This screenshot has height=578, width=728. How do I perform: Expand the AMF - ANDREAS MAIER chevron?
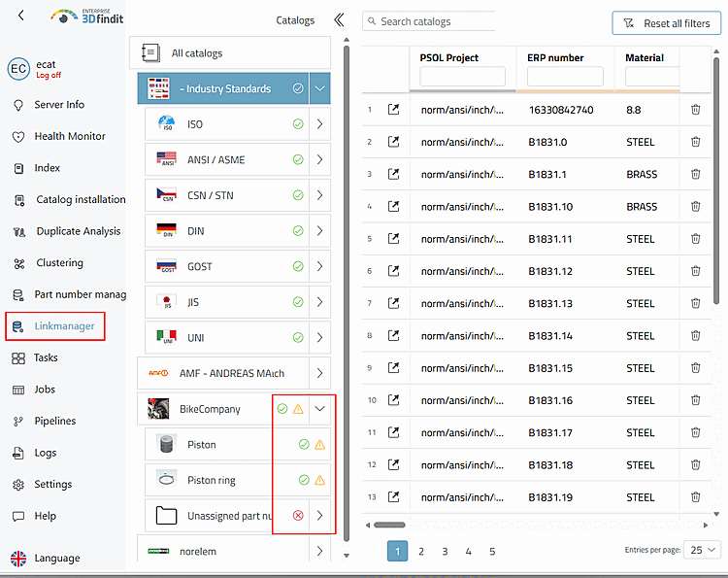320,373
